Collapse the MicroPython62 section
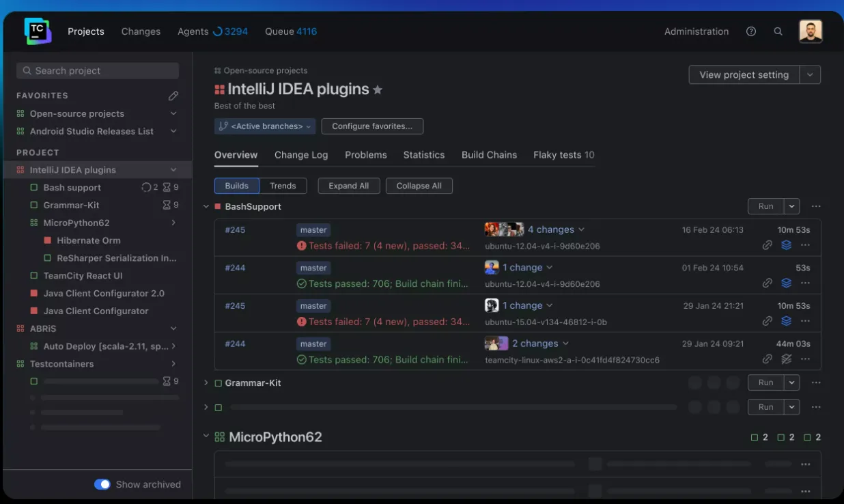844x504 pixels. (206, 436)
